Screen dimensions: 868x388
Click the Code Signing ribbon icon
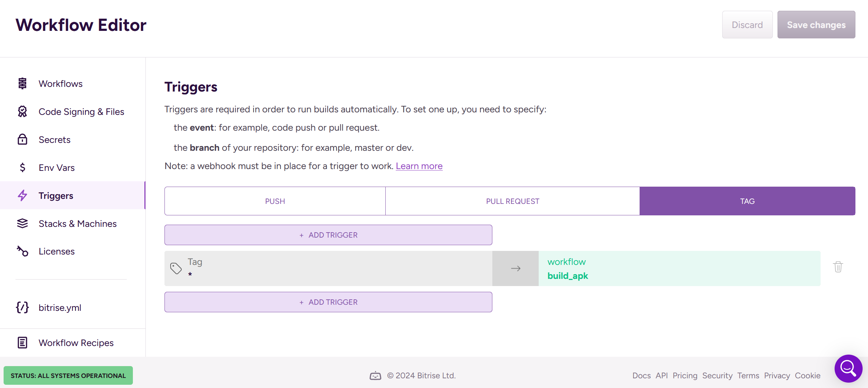(x=22, y=112)
